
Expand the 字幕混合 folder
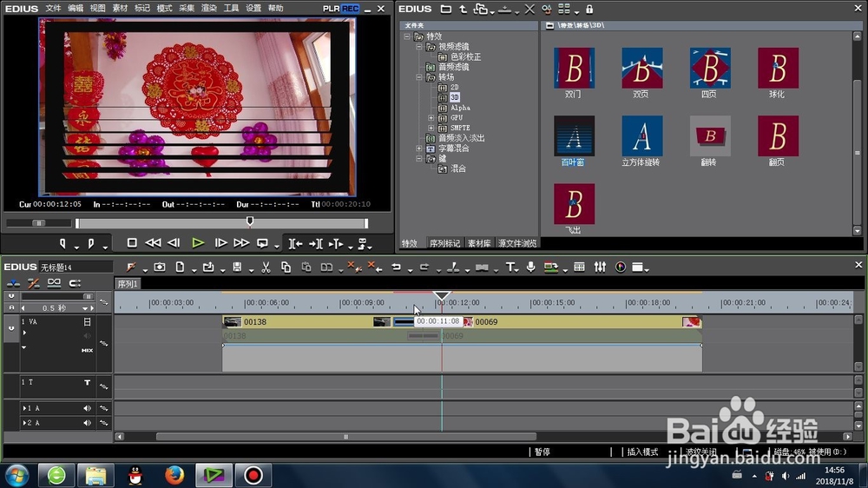(419, 148)
